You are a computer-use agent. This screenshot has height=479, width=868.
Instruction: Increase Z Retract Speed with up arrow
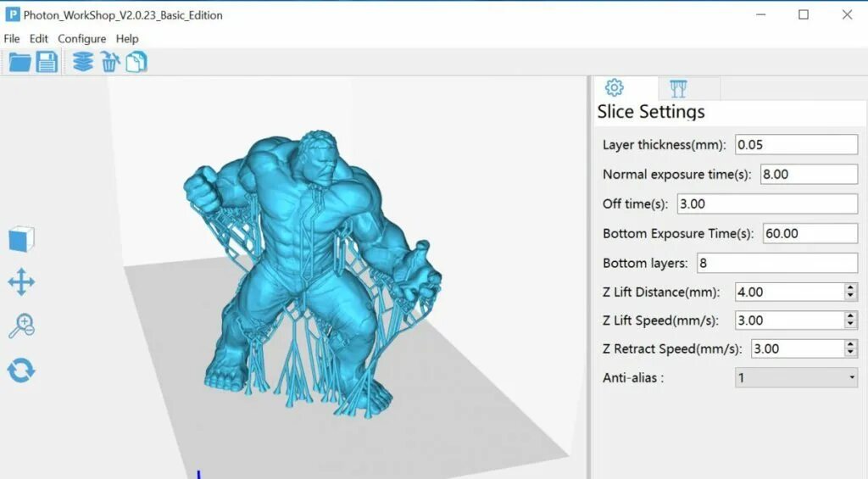pos(851,344)
